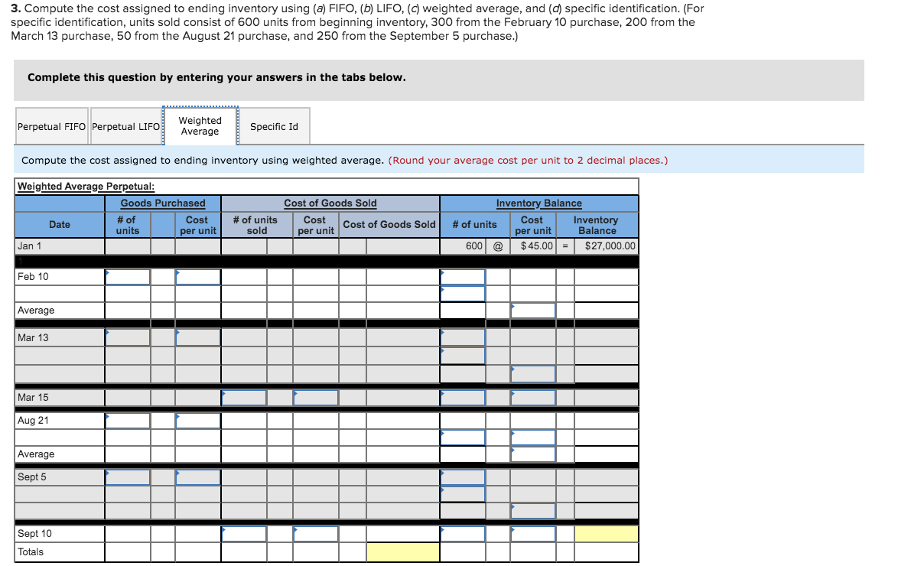924x566 pixels.
Task: Select Mar 13 goods purchased units field
Action: 128,337
